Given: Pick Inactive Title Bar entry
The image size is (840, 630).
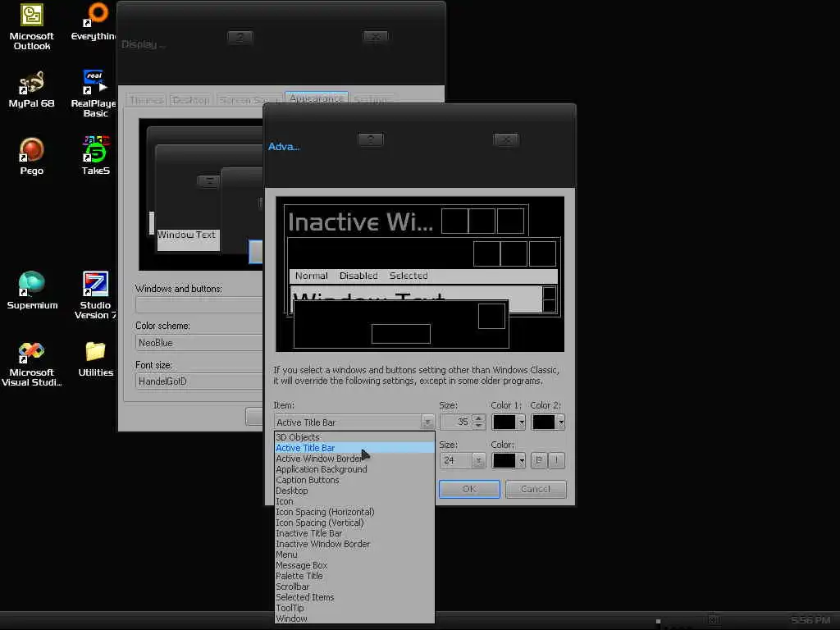Looking at the screenshot, I should tap(354, 533).
